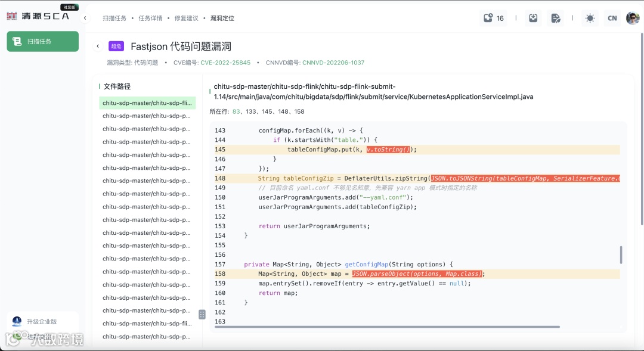The width and height of the screenshot is (644, 351).
Task: Click highlighted v.toString() on line 145
Action: [x=388, y=150]
